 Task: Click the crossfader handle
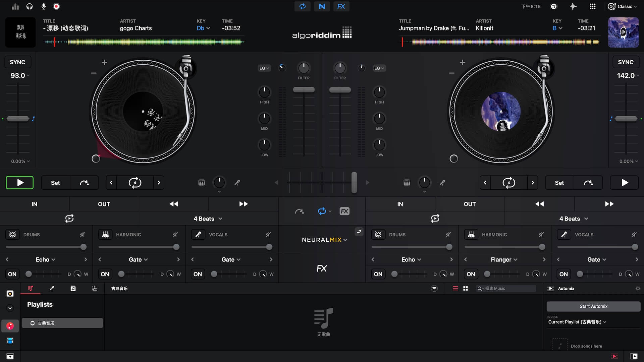[x=354, y=182]
